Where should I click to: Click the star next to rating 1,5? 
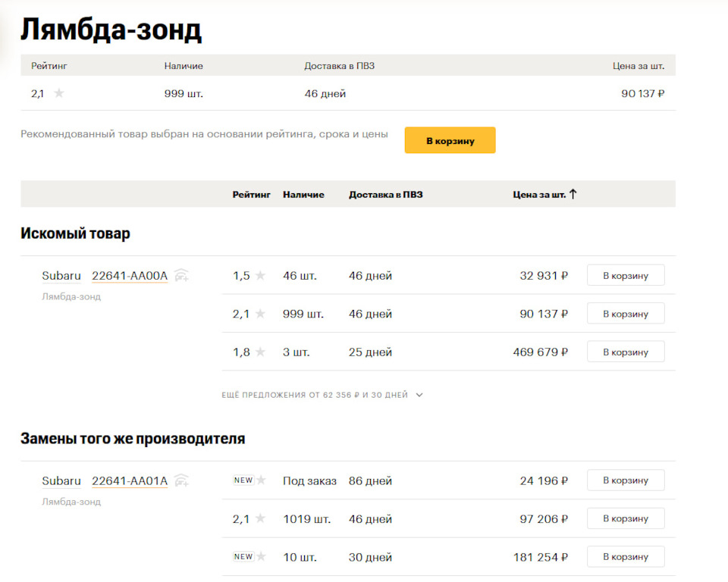click(260, 275)
